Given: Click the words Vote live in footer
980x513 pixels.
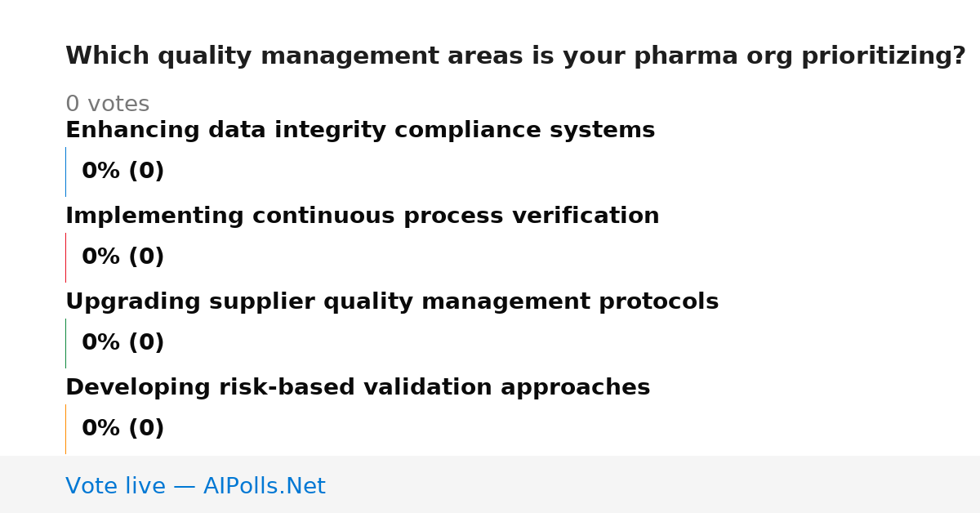Looking at the screenshot, I should click(x=115, y=486).
